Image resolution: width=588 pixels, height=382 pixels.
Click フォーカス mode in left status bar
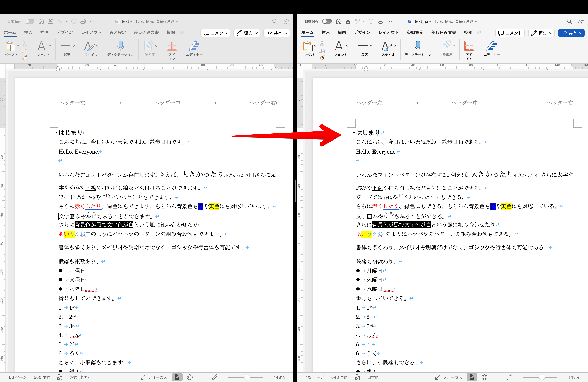[x=154, y=377]
